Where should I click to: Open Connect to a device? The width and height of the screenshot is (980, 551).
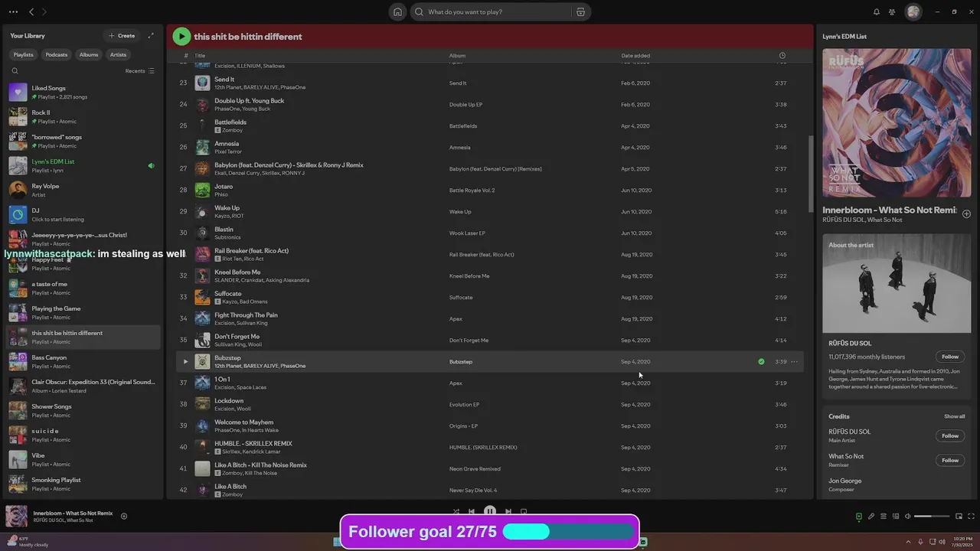(x=895, y=516)
